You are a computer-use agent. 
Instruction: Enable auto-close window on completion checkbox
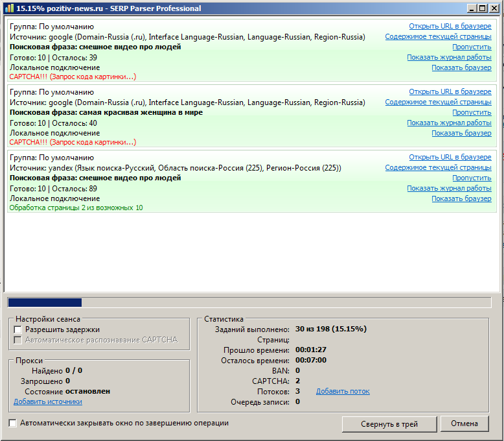(12, 423)
